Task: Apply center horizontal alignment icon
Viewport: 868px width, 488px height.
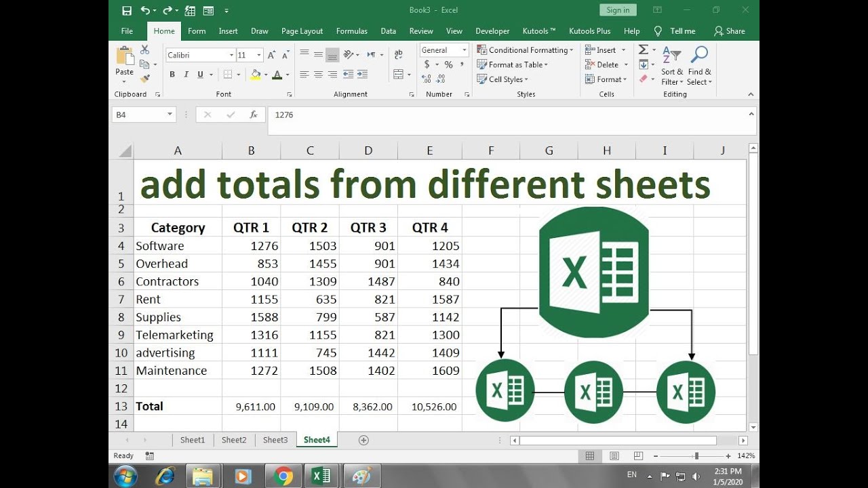Action: pyautogui.click(x=318, y=75)
